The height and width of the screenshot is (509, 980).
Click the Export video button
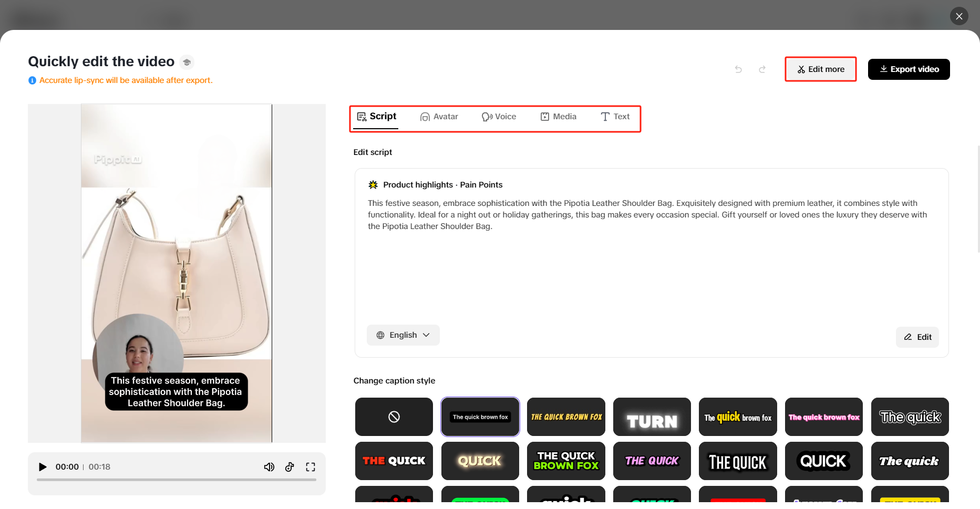pyautogui.click(x=909, y=69)
